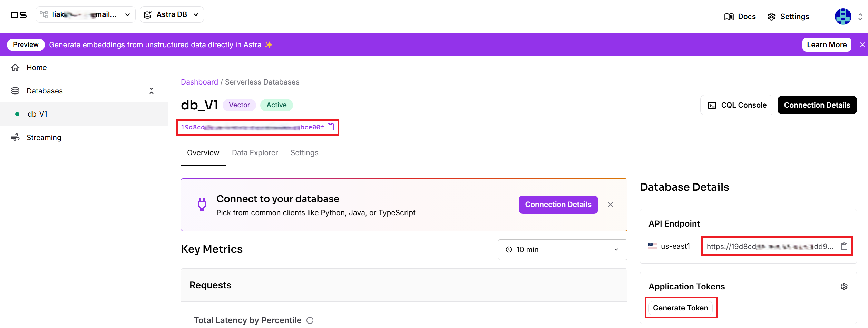Click Serverless Databases breadcrumb text
The image size is (868, 328).
pos(262,82)
